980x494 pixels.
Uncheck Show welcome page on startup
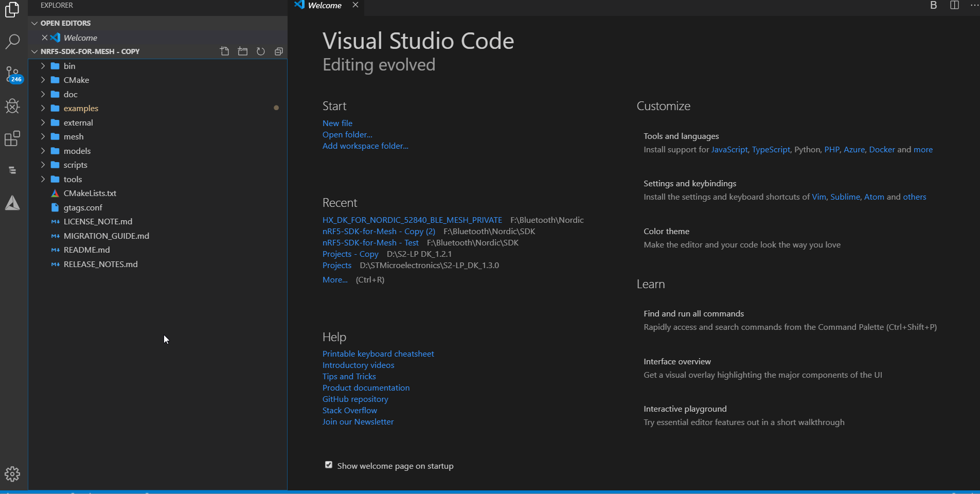pyautogui.click(x=329, y=465)
